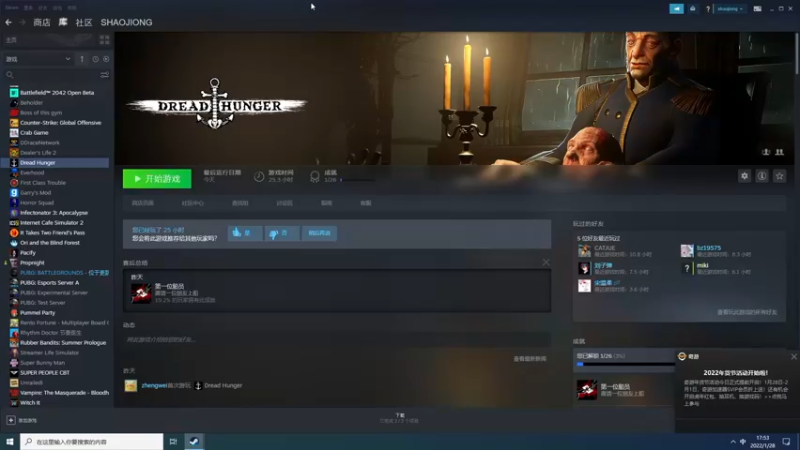Click the thumbs-up recommend button
The height and width of the screenshot is (450, 800).
point(245,233)
